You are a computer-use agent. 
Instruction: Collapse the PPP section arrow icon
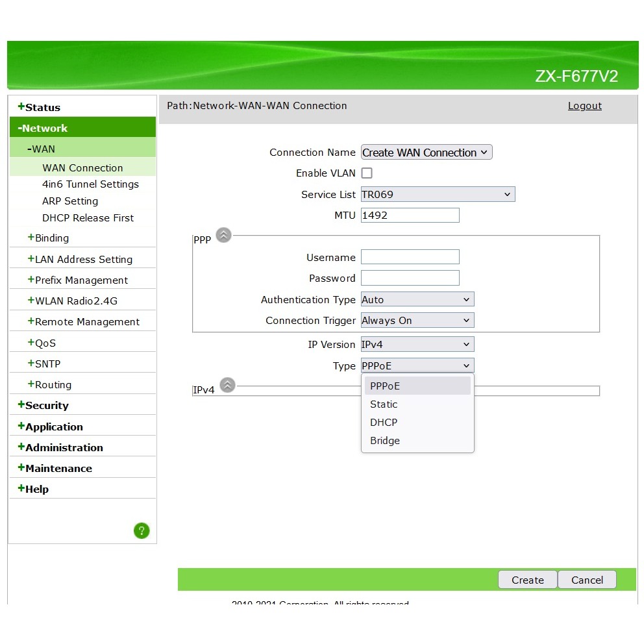[x=223, y=236]
